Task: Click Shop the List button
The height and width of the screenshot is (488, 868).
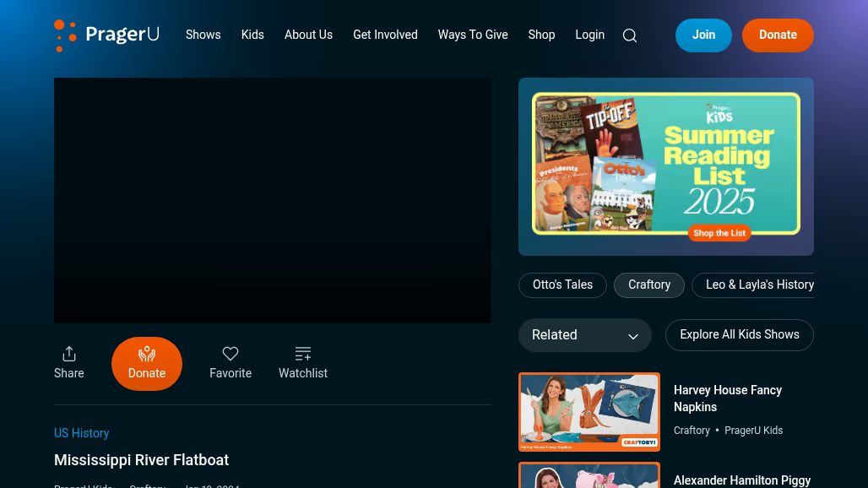Action: click(x=719, y=233)
